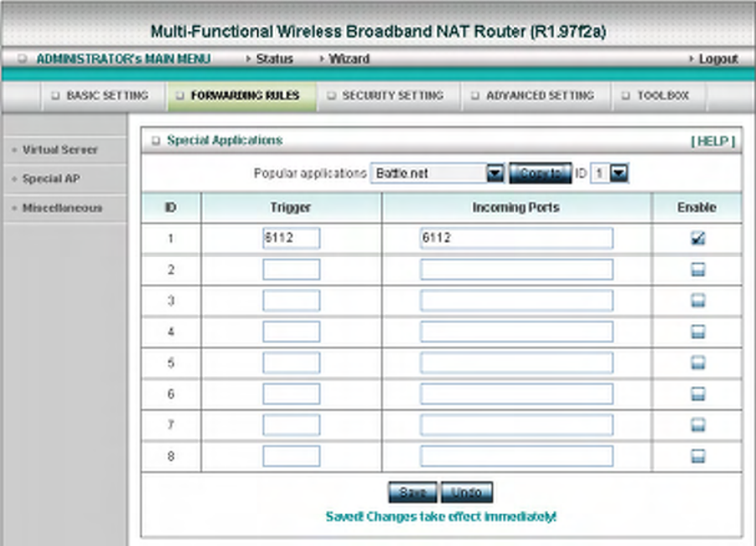Screen dimensions: 756x546
Task: Click 'Saved! Changes take effect immediately!' message
Action: [x=441, y=517]
